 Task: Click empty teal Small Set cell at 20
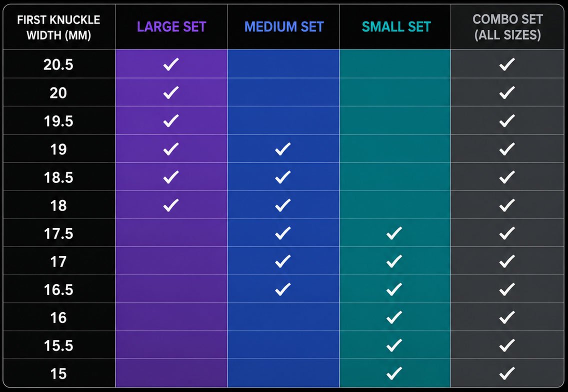395,92
